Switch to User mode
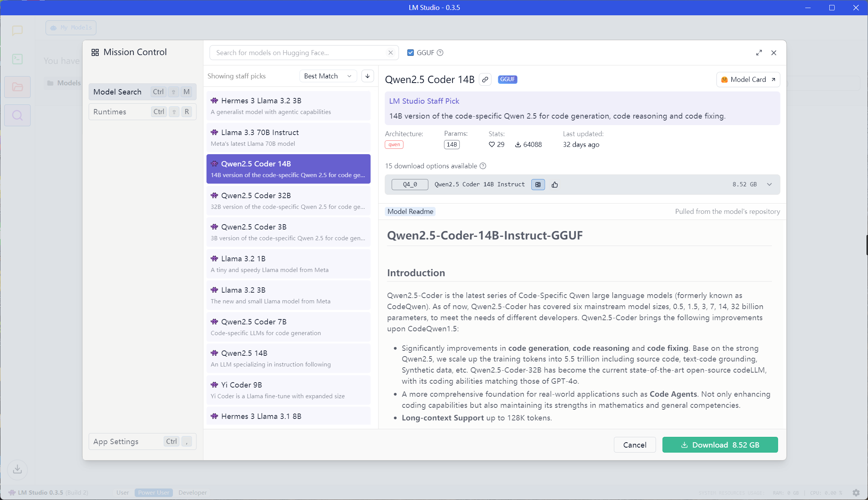868x500 pixels. (x=122, y=493)
